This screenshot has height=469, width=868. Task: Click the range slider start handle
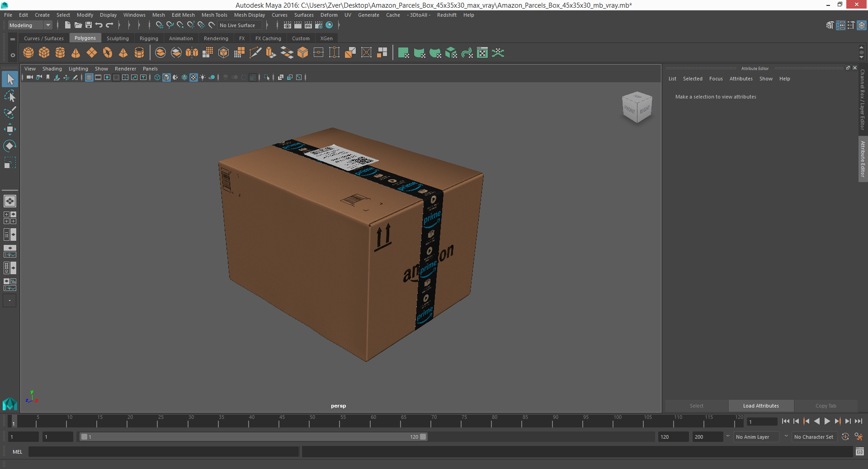click(x=84, y=437)
